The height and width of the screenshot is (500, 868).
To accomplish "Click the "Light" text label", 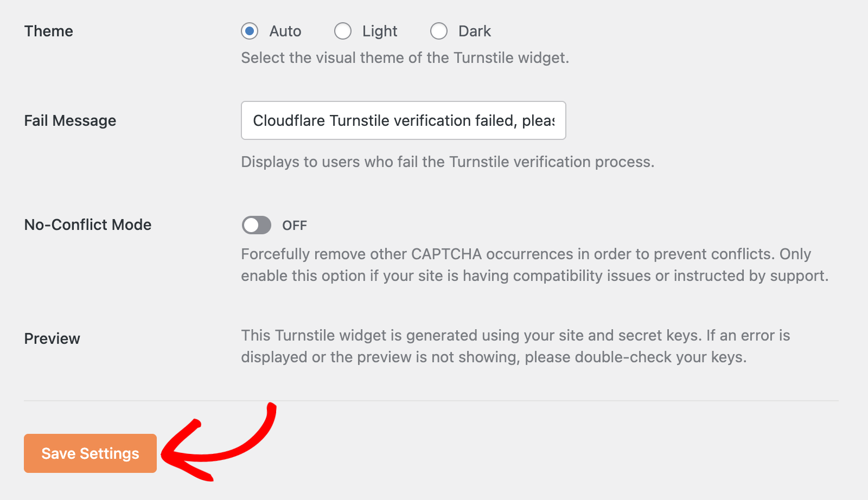I will coord(380,31).
